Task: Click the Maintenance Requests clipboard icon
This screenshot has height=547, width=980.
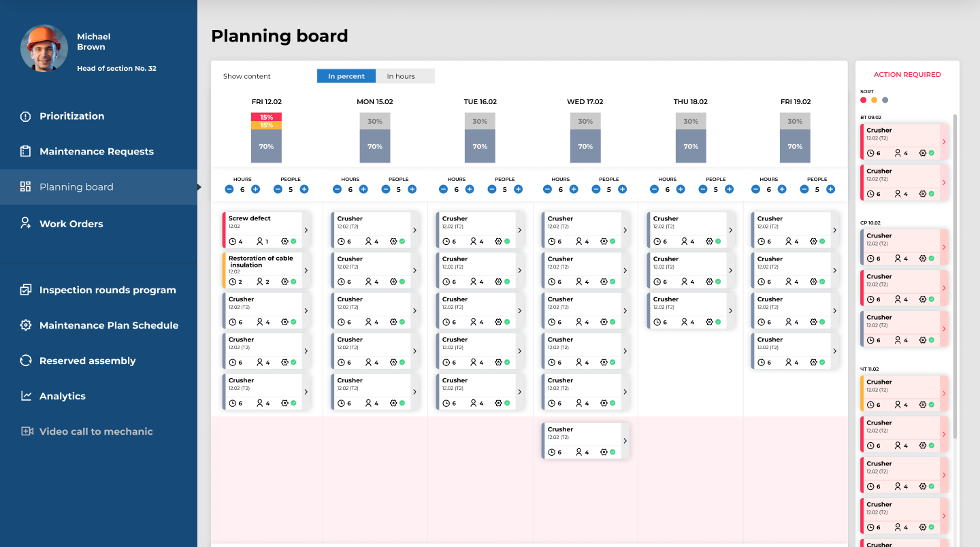Action: [26, 152]
